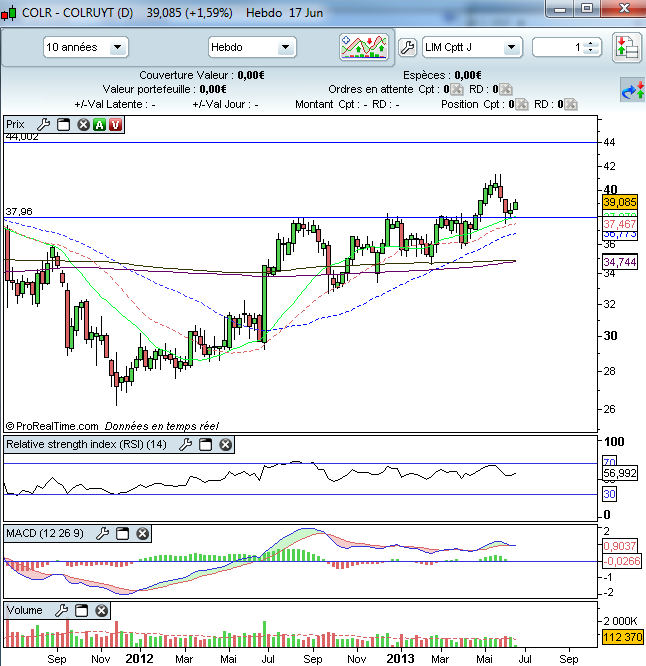The width and height of the screenshot is (646, 666).
Task: Click the Couverture Valeur 0,00€ text
Action: [202, 75]
